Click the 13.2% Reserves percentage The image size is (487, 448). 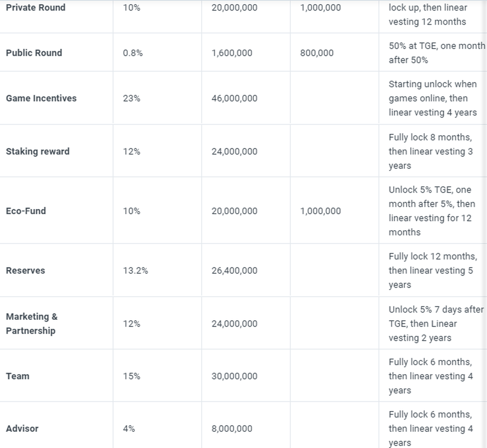[136, 271]
